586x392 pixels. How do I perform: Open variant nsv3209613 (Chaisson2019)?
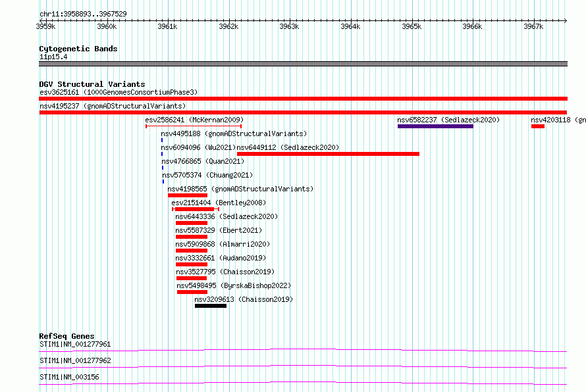(x=244, y=299)
